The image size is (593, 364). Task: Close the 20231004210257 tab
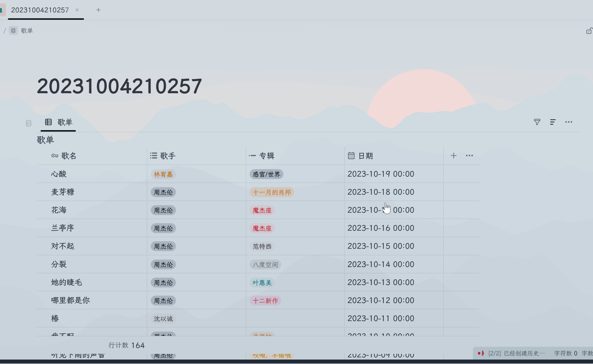77,10
